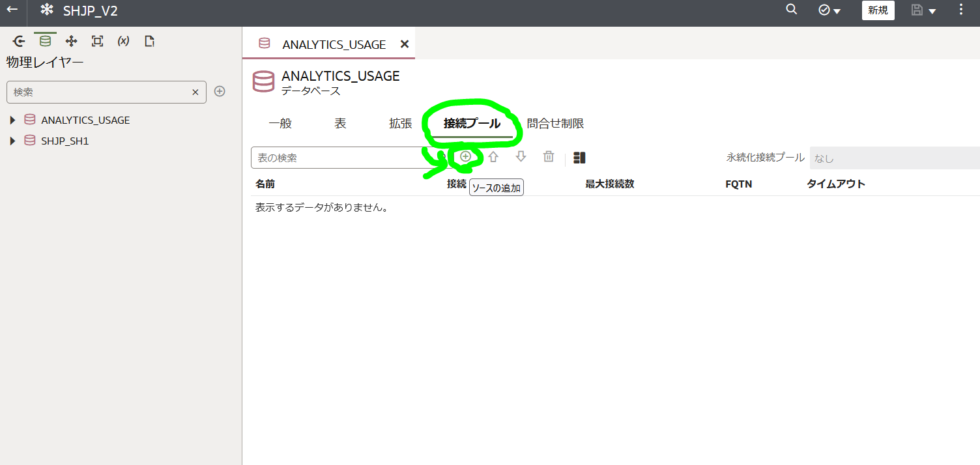Toggle the detail view columns icon

tap(580, 158)
